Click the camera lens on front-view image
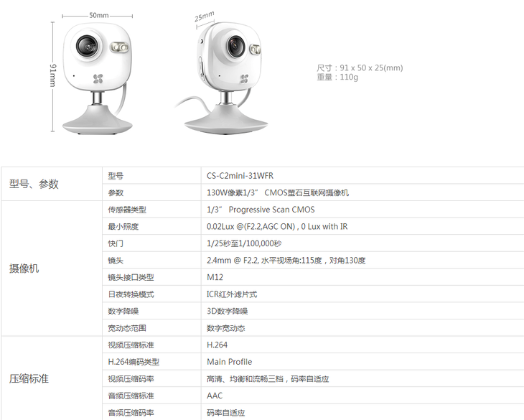The image size is (524, 420). (x=87, y=46)
